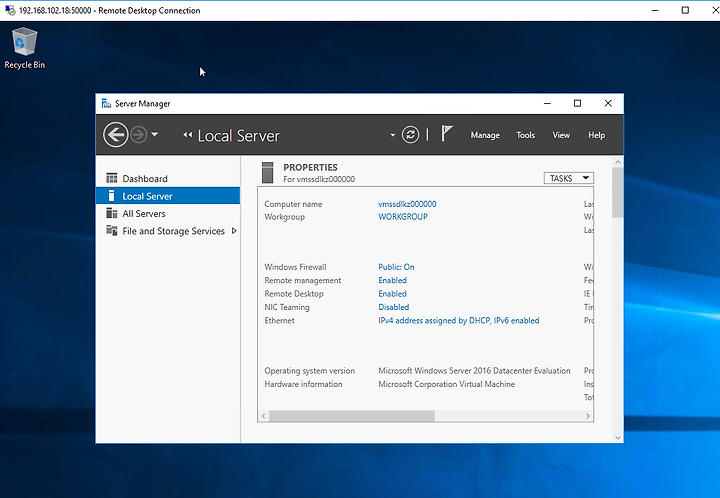Click the Ethernet IPv4 DHCP link
Screen dimensions: 720x498
coord(459,320)
